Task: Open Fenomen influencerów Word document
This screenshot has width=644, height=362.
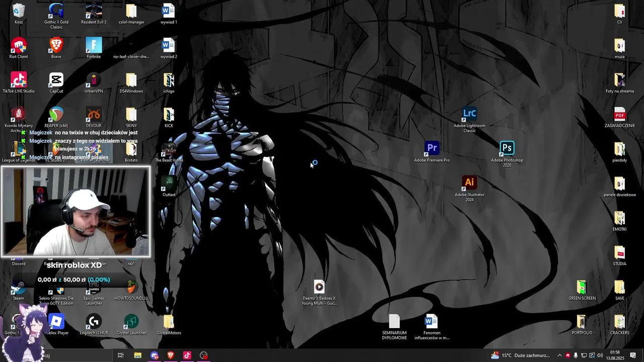Action: click(432, 327)
